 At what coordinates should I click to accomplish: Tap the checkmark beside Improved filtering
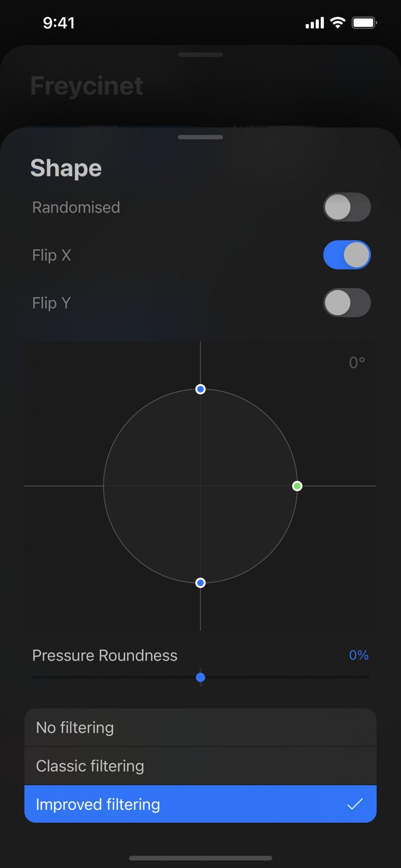(x=355, y=803)
